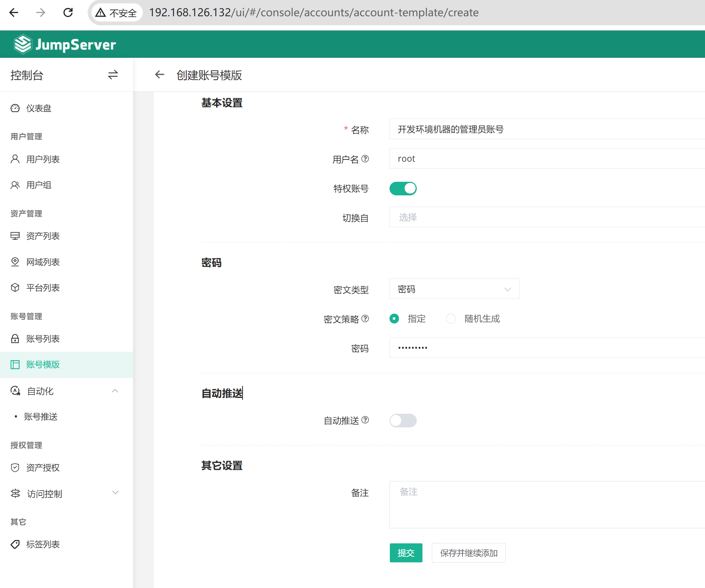The image size is (705, 588).
Task: Click the back arrow beside 创建账号模版
Action: point(160,75)
